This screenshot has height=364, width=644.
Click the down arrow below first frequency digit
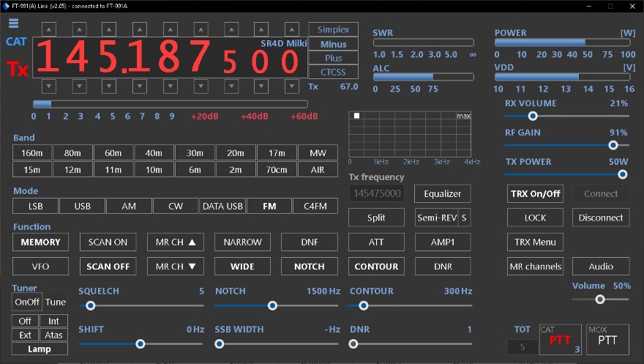tap(49, 86)
